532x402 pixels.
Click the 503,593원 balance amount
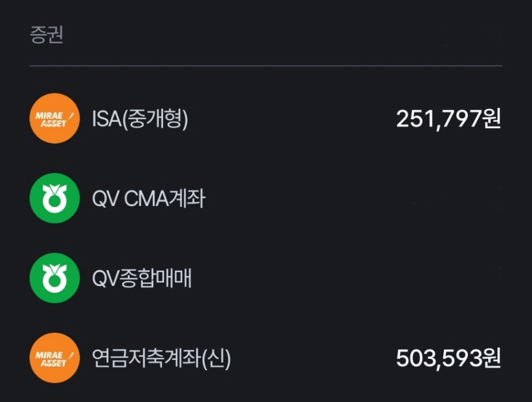tap(448, 359)
